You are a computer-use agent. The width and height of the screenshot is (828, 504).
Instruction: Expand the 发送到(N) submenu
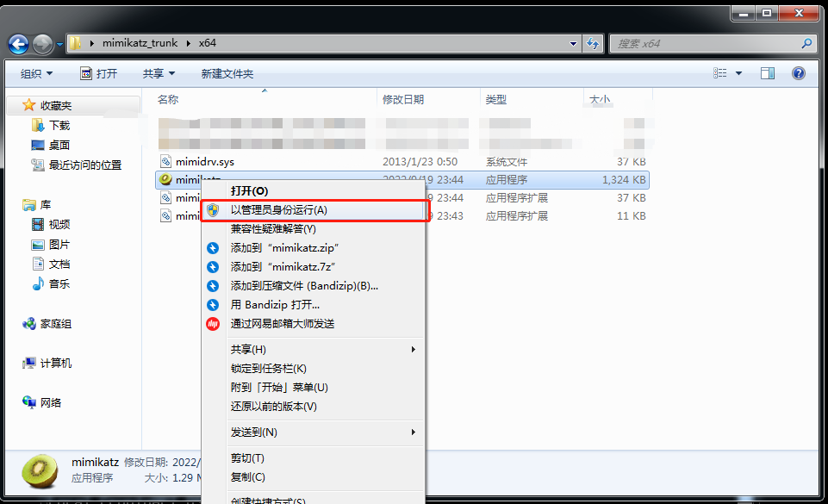point(312,432)
